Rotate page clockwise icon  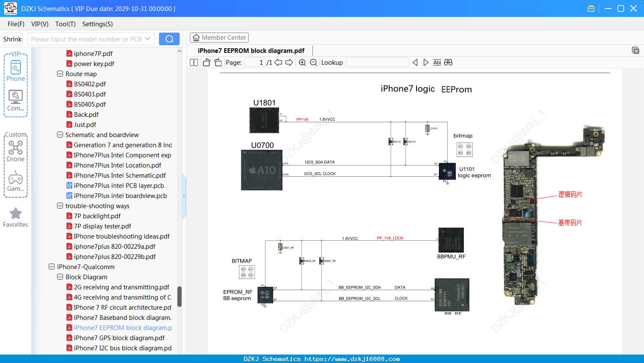[x=218, y=63]
